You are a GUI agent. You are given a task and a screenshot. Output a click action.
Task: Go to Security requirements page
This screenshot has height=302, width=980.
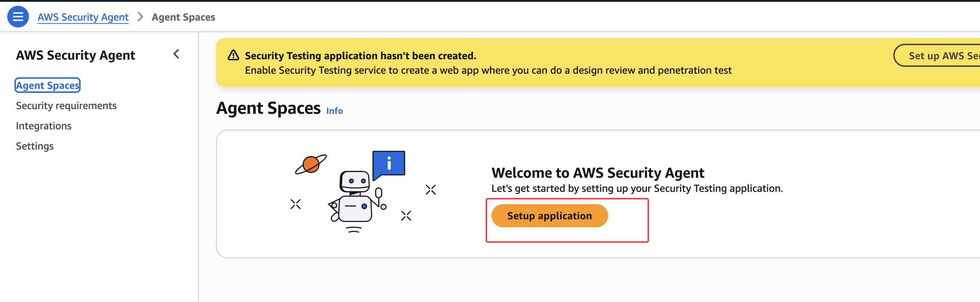tap(66, 106)
